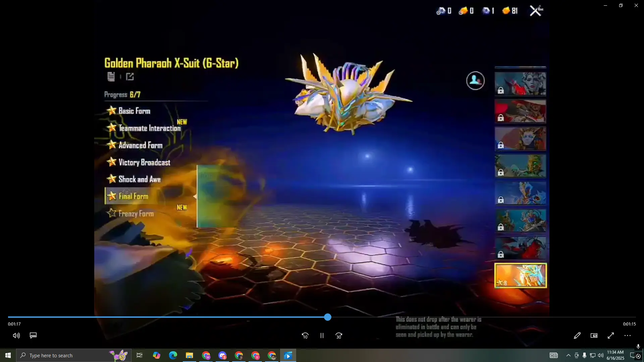The width and height of the screenshot is (644, 362).
Task: Toggle subtitles and captions
Action: [x=33, y=336]
